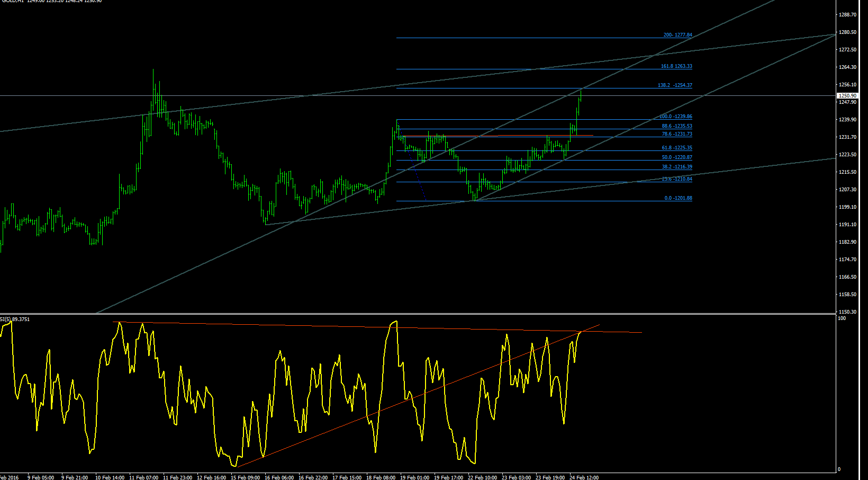Screen dimensions: 868x480
Task: Click 1166.50 on the price scale
Action: 847,277
